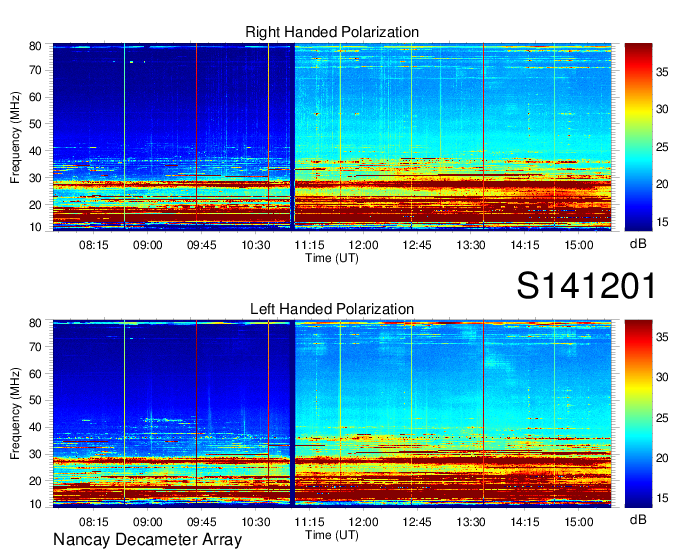This screenshot has width=680, height=552.
Task: Click the 35 dB tick on upper color bar
Action: [x=662, y=72]
